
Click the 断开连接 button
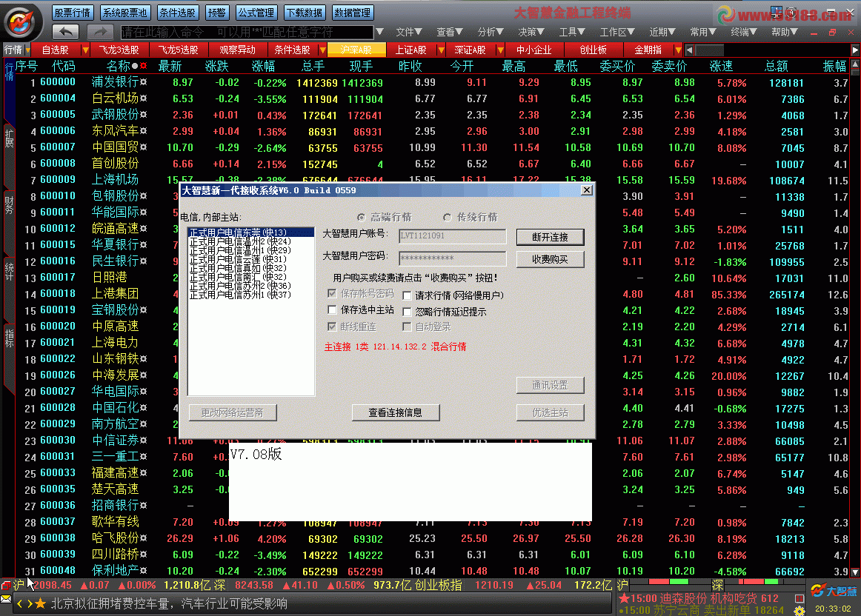point(550,237)
